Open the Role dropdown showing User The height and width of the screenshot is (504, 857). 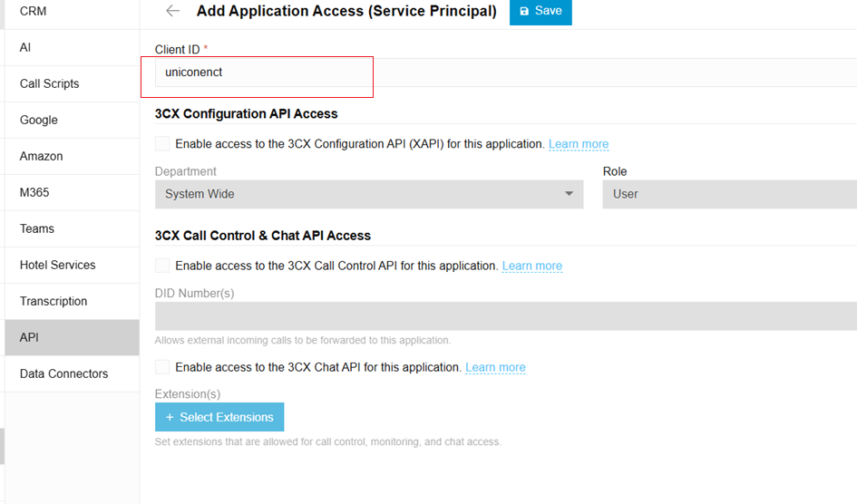coord(728,194)
